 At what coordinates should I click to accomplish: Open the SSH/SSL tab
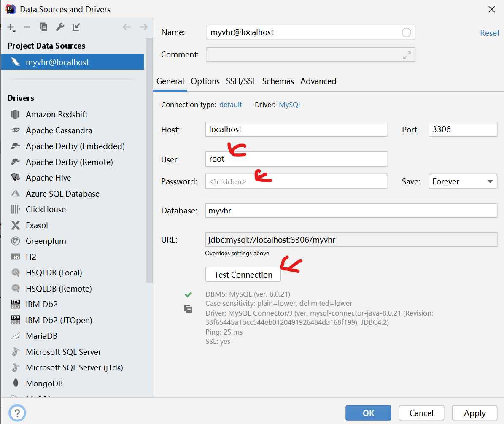tap(241, 81)
